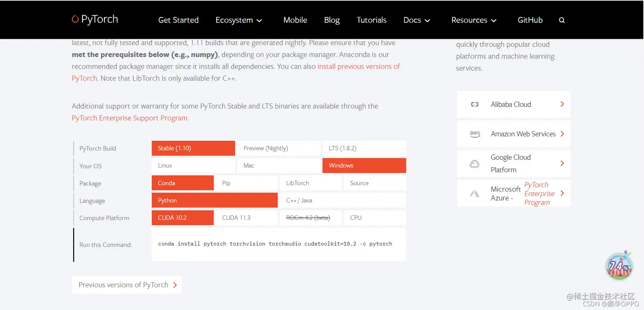
Task: Click the 'install previous versions of' link
Action: pos(359,67)
